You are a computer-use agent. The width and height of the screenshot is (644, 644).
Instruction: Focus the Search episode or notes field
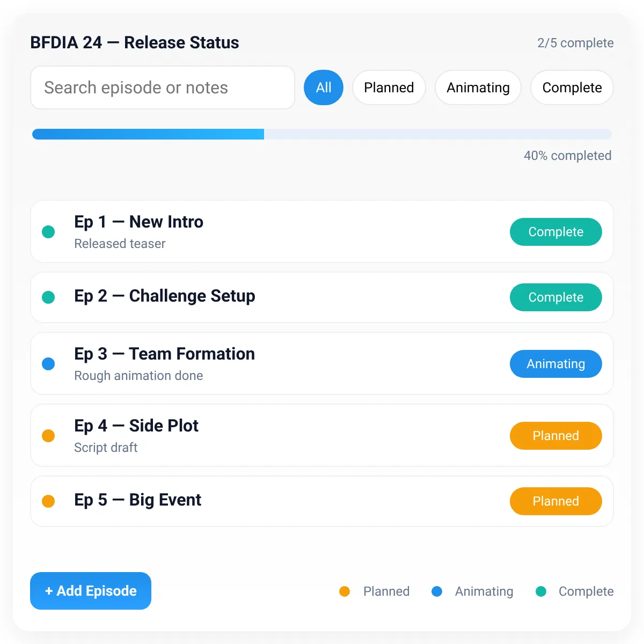(x=163, y=87)
